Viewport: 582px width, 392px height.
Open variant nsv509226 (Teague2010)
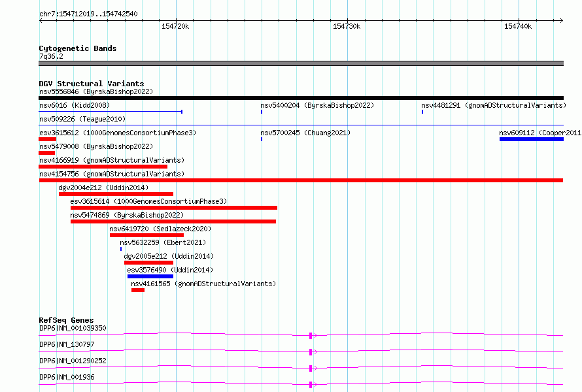point(82,119)
